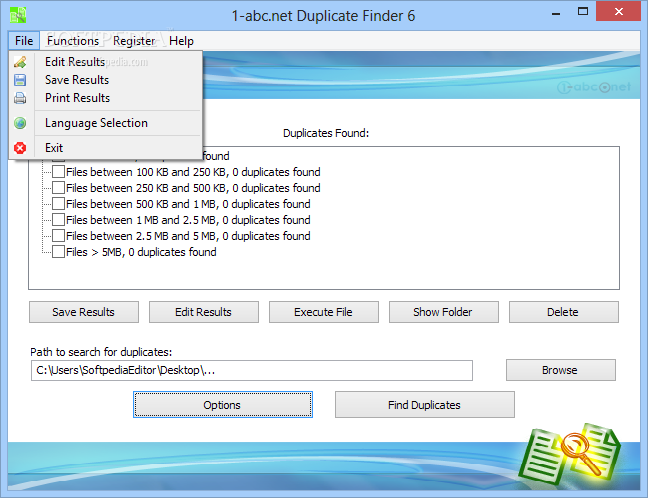648x498 pixels.
Task: Click the Show Folder button
Action: point(443,312)
